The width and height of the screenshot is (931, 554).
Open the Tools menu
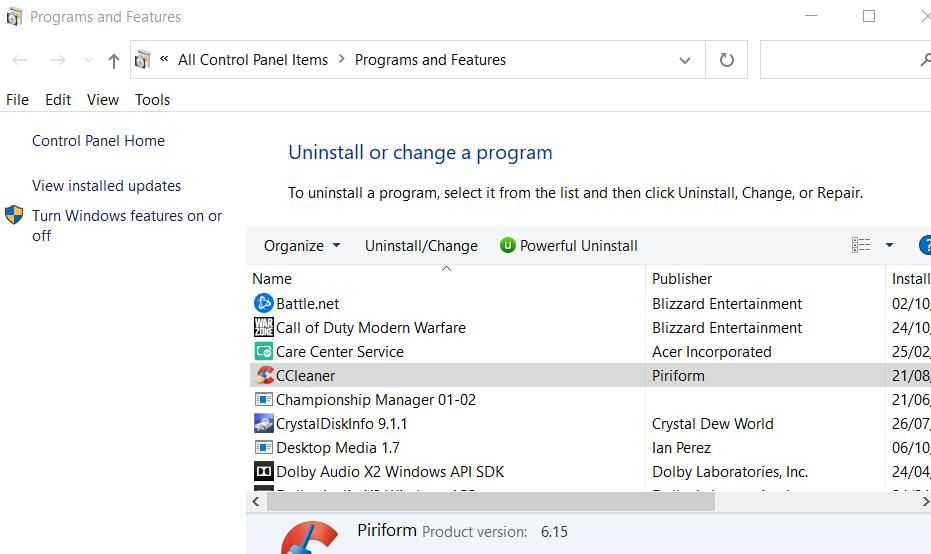coord(152,100)
